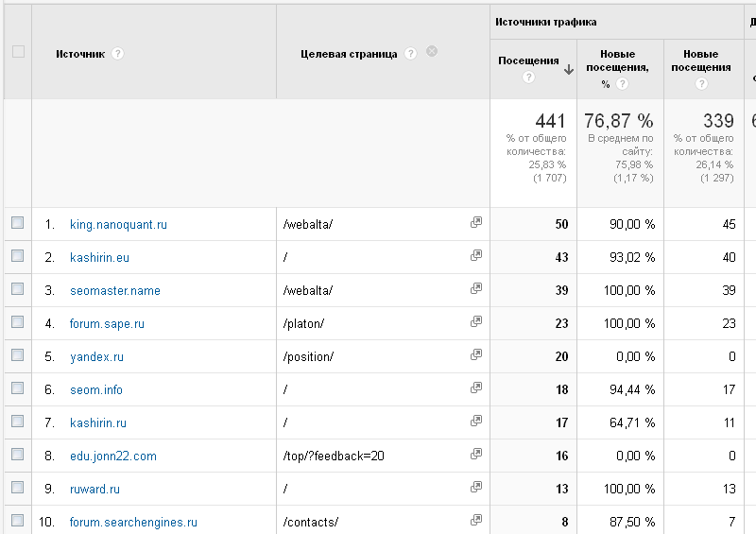Open the king.nanoquant.ru source link
This screenshot has width=756, height=534.
[x=119, y=224]
